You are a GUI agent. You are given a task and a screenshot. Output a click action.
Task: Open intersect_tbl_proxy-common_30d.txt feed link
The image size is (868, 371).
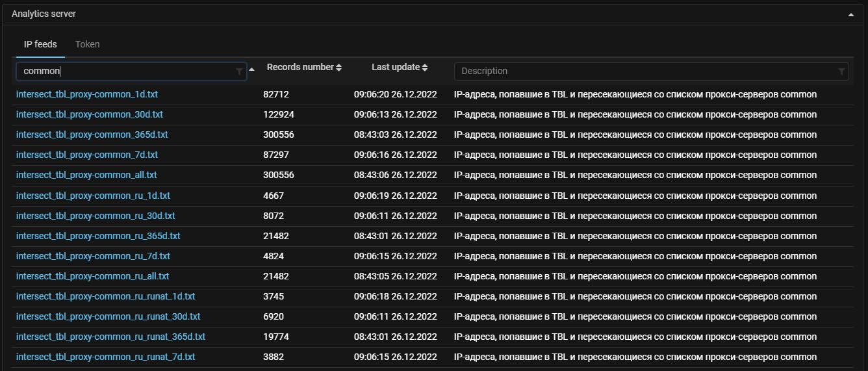click(89, 114)
